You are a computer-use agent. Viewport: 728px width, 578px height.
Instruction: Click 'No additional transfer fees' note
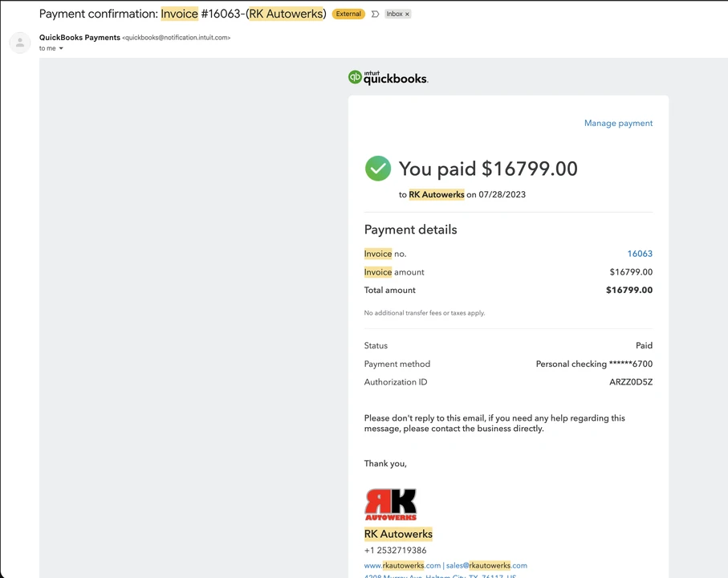[425, 313]
